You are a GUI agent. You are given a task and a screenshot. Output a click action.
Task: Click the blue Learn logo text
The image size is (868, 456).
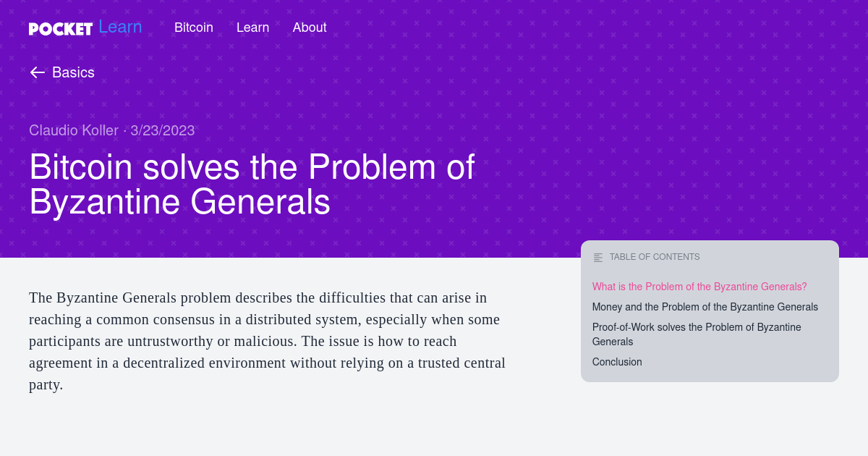[x=120, y=28]
